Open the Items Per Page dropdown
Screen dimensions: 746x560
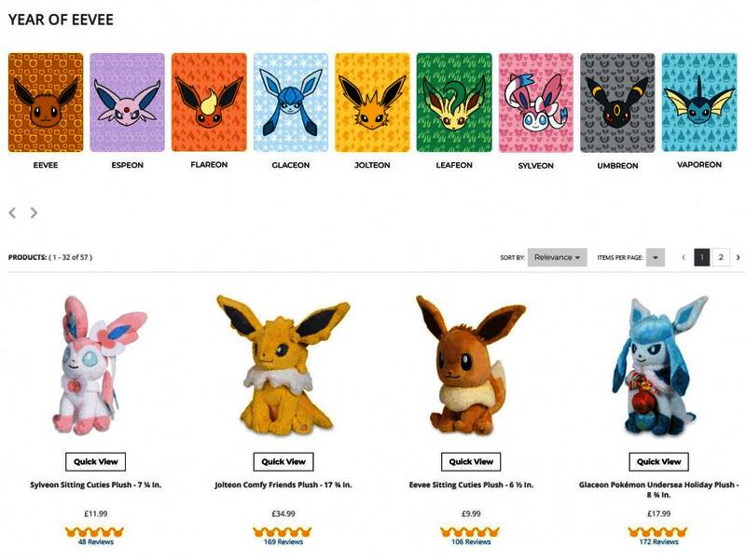tap(656, 257)
